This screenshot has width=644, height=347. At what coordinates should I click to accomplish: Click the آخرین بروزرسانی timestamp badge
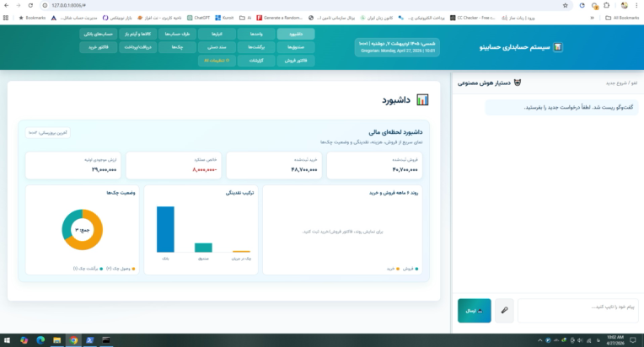48,132
